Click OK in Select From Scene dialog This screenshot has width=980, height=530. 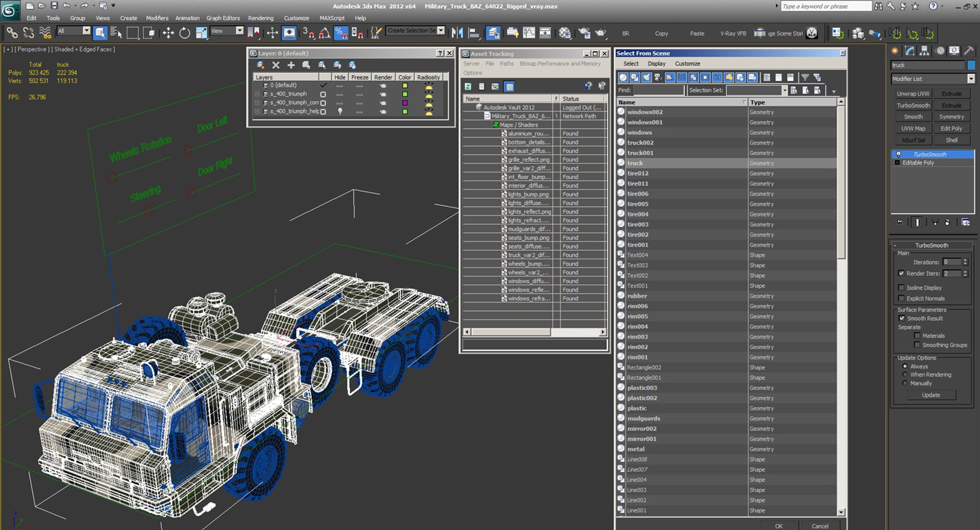click(x=779, y=526)
